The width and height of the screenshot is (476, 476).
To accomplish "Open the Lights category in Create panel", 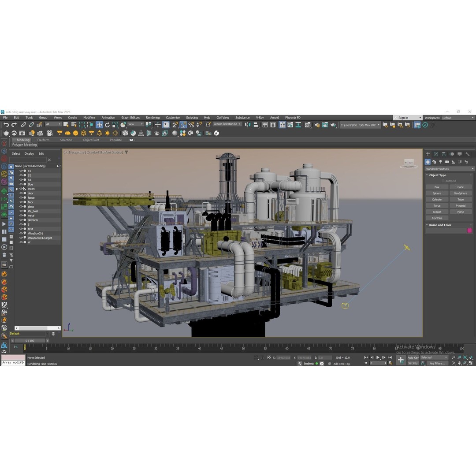I will (x=441, y=162).
